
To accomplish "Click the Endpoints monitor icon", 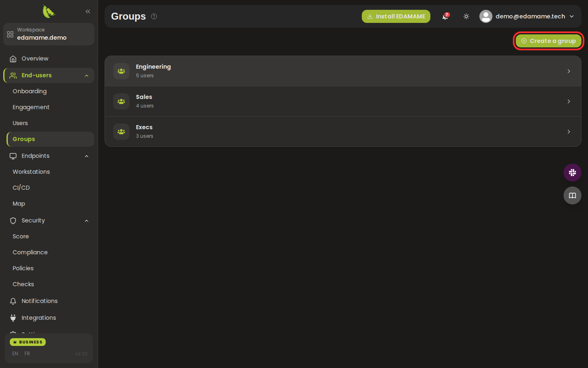I will (x=13, y=156).
